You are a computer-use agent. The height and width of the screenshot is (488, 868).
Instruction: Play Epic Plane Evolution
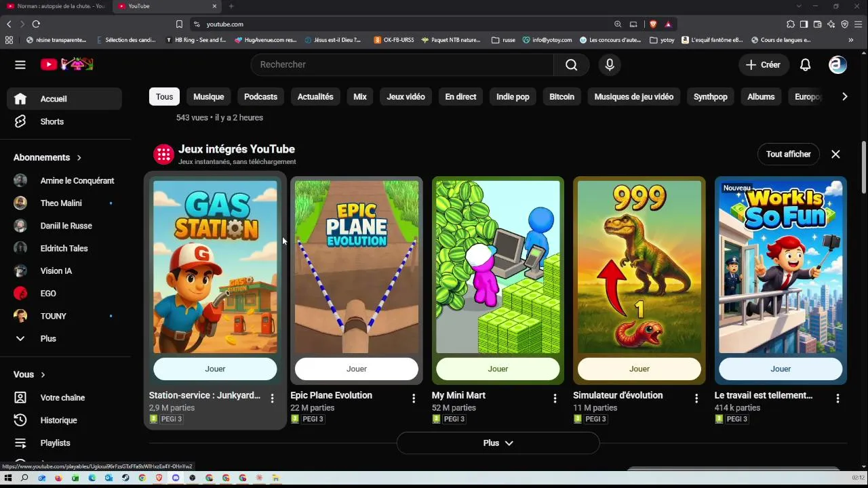click(x=357, y=369)
